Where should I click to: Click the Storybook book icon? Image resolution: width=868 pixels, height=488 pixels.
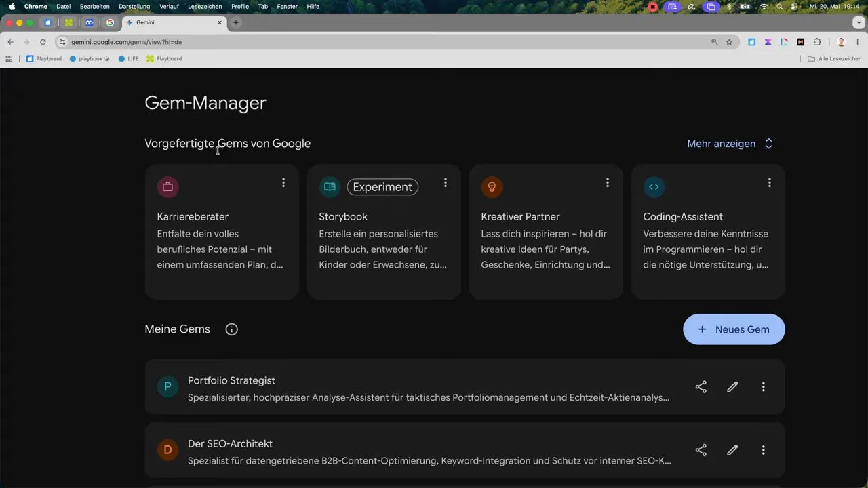coord(330,187)
